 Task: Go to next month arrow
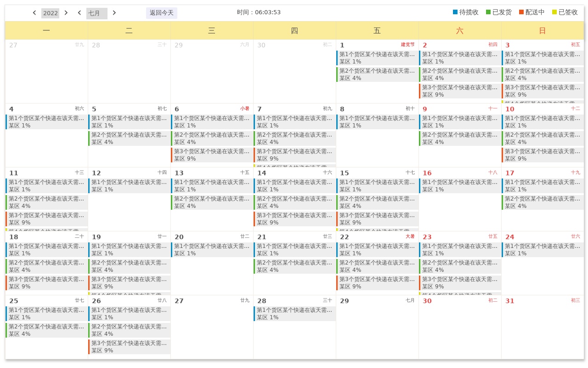[x=114, y=13]
